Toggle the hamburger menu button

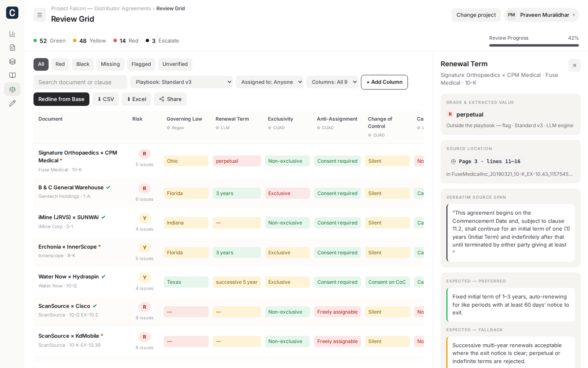pos(40,15)
